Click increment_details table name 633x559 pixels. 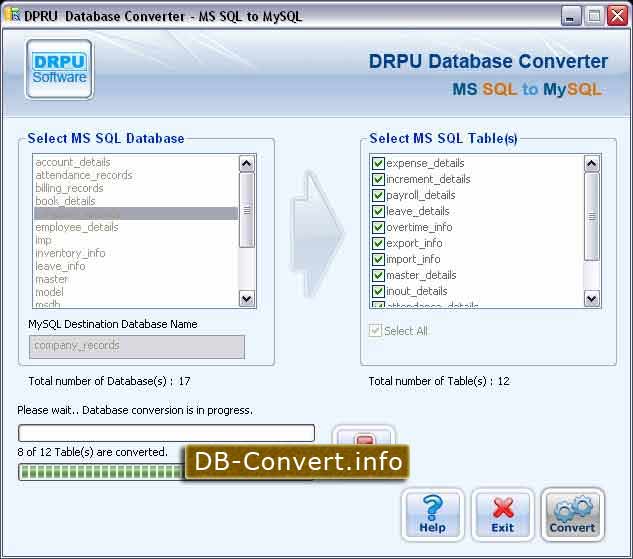(428, 179)
